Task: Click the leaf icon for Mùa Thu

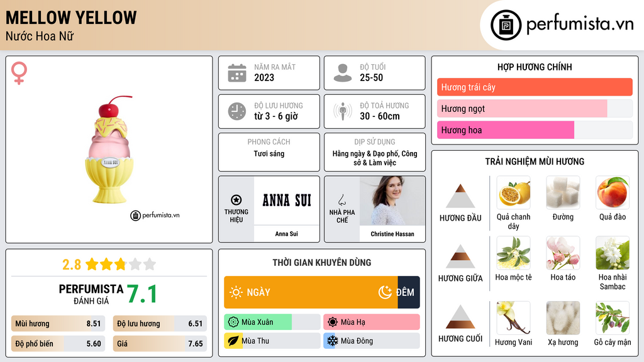Action: pos(233,341)
